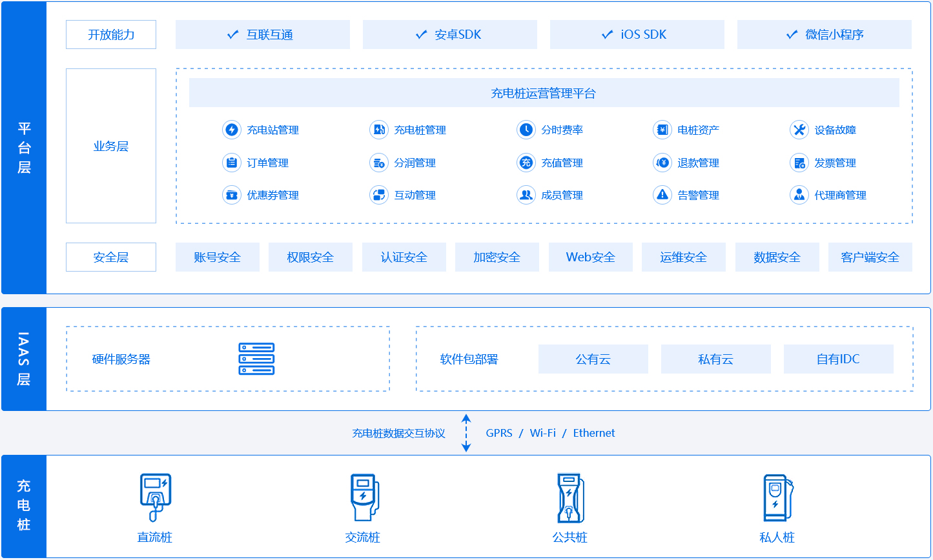This screenshot has width=933, height=560.
Task: Click the 告警管理 warning triangle icon
Action: (x=662, y=195)
